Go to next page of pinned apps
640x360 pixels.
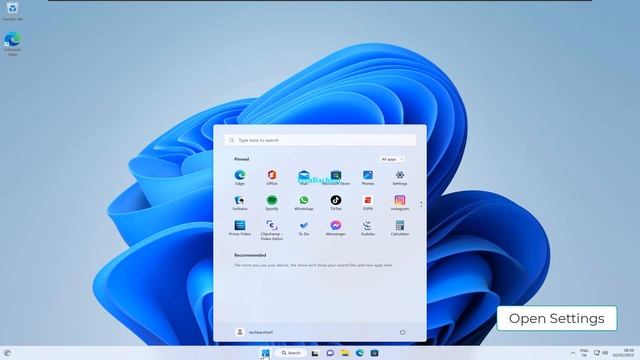[x=421, y=206]
